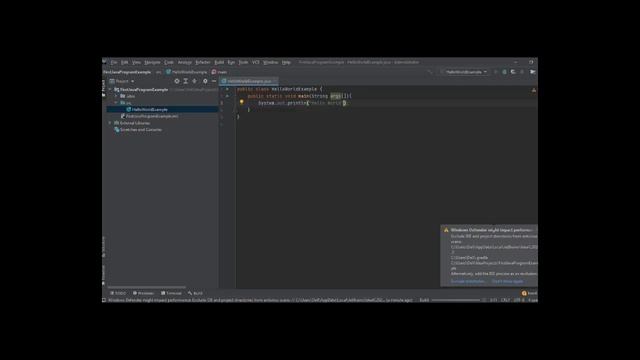Click the Event Log button

[529, 293]
